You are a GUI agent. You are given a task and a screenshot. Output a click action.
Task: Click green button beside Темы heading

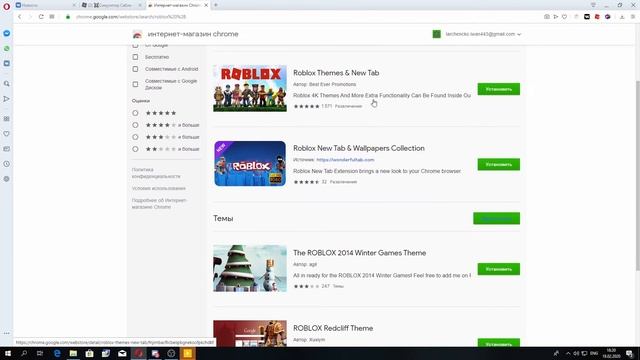pos(496,218)
